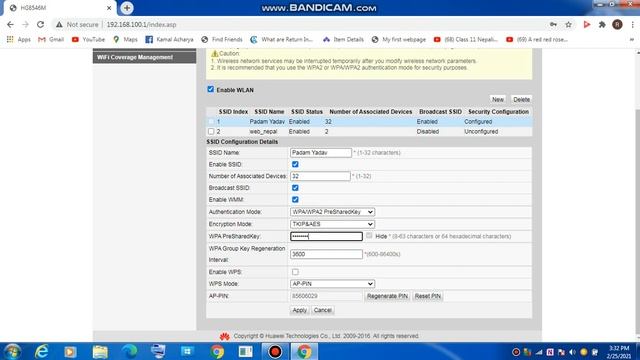Click the saved password key icon
This screenshot has height=360, width=640.
(x=553, y=24)
